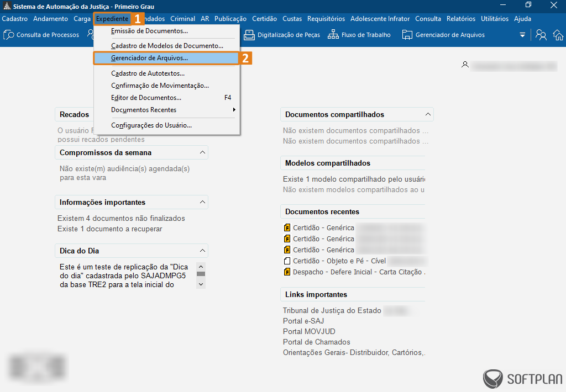Open the Consulta menu in the menu bar
The width and height of the screenshot is (566, 392).
click(x=428, y=19)
